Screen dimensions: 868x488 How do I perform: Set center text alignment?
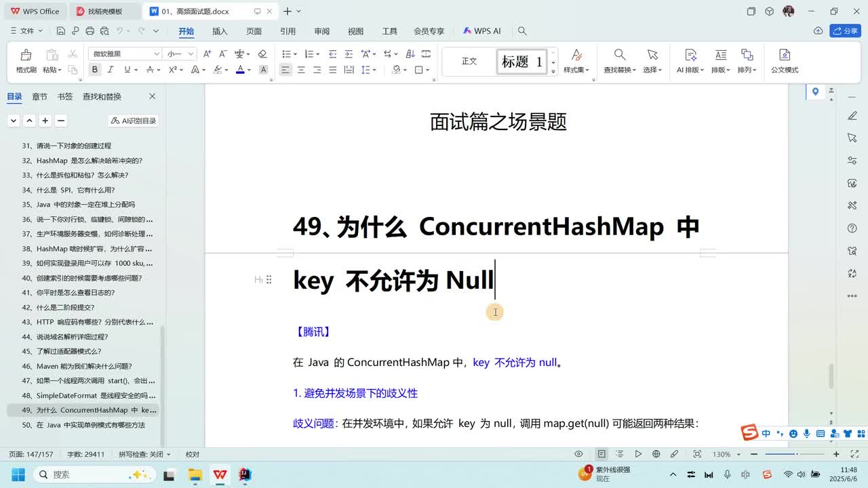[301, 70]
